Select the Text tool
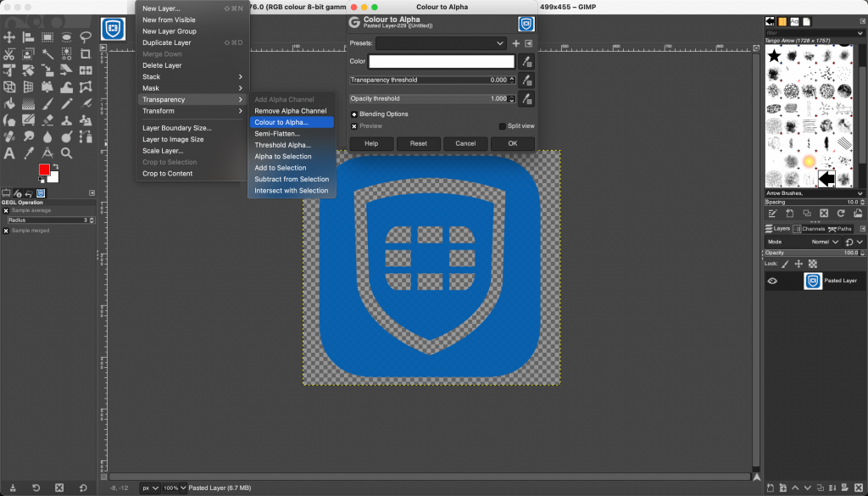868x496 pixels. point(8,153)
